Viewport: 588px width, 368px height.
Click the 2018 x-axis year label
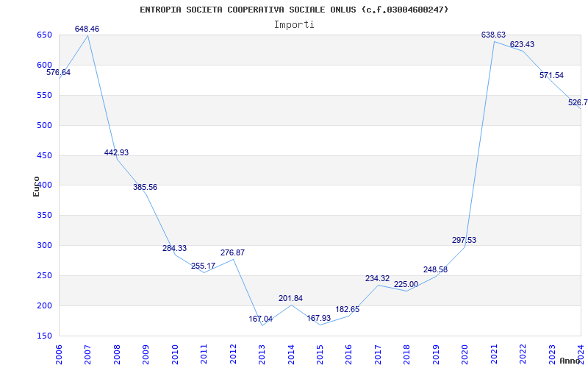click(x=407, y=353)
